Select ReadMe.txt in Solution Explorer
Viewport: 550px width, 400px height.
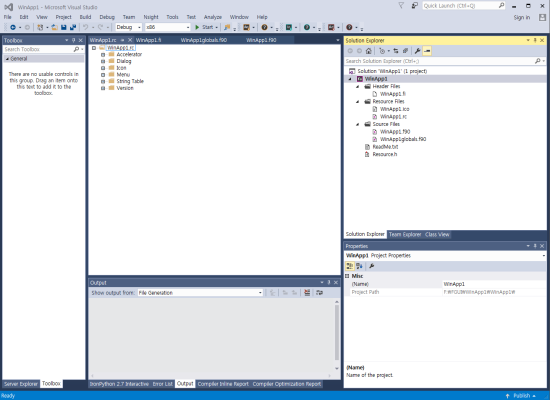point(385,147)
